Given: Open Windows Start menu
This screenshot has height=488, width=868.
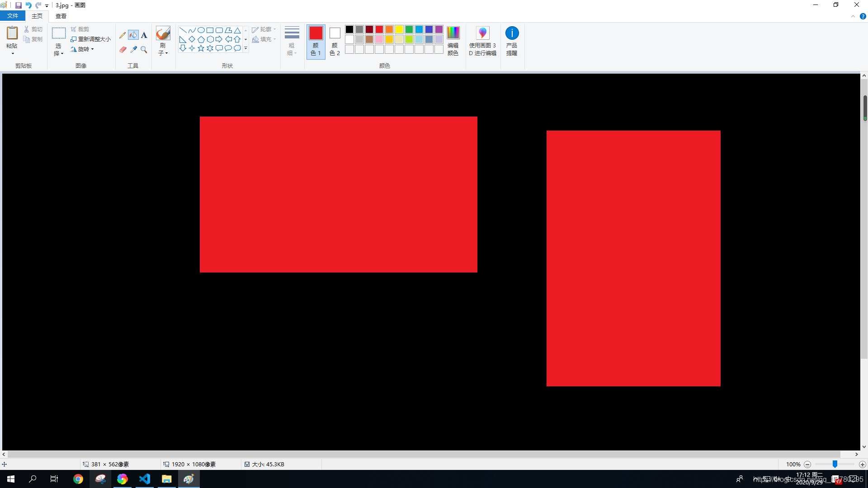Looking at the screenshot, I should coord(11,479).
